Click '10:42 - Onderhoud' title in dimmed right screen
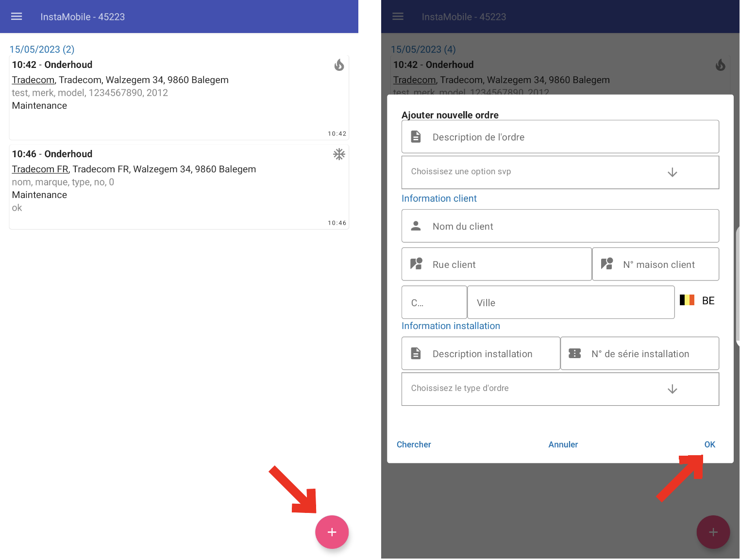Viewport: 740px width, 560px height. coord(434,65)
